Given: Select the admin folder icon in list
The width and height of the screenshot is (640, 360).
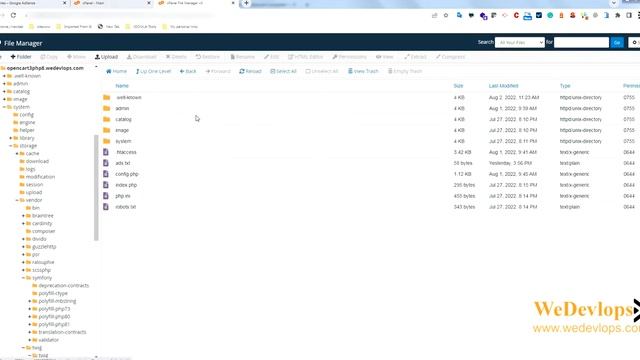Looking at the screenshot, I should (107, 108).
